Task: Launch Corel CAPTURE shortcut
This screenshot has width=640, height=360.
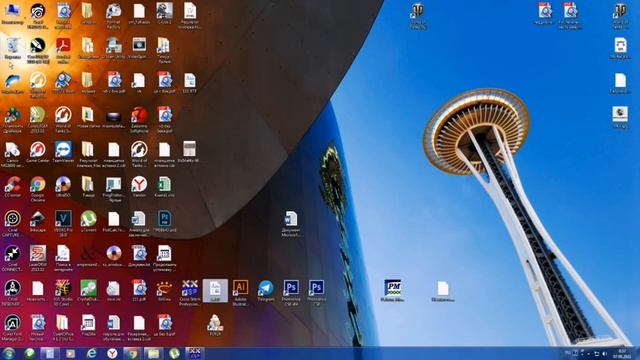Action: [12, 223]
